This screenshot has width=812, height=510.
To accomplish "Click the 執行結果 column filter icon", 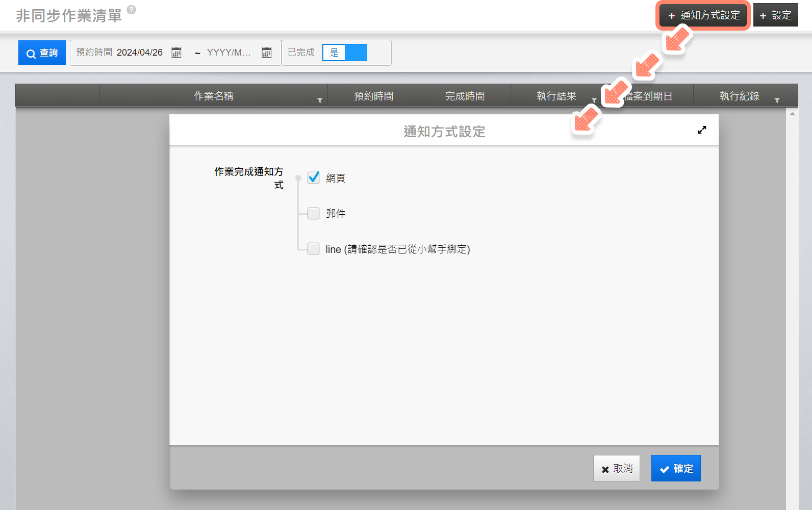I will (x=594, y=100).
